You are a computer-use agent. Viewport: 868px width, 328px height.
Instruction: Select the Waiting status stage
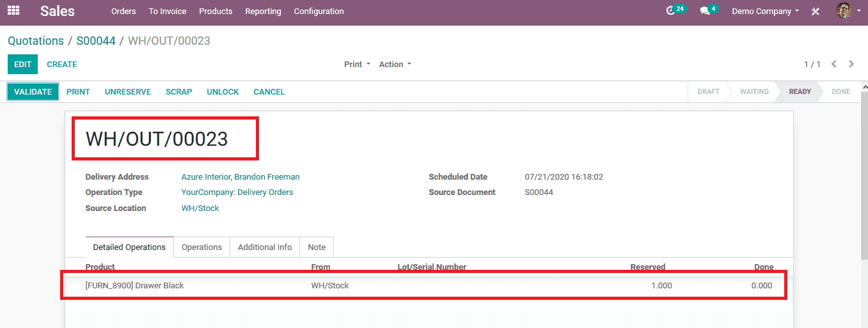(754, 92)
